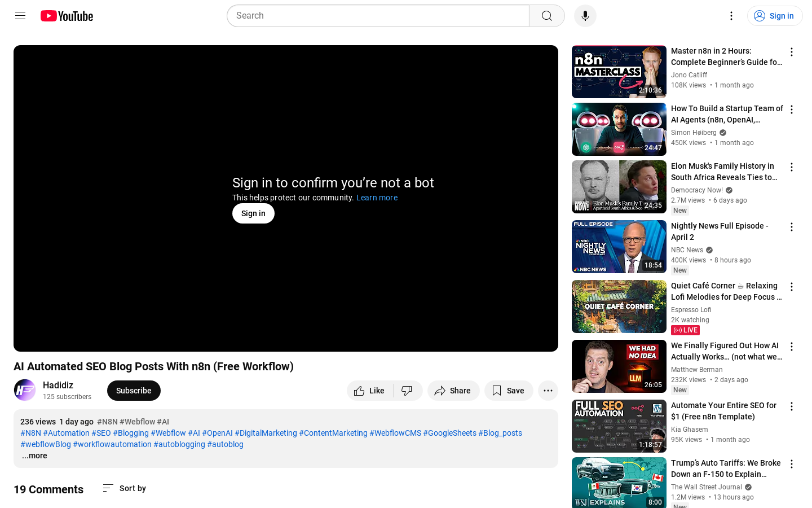Click #autoblogging hashtag
Screen dimensions: 812x508
click(179, 444)
